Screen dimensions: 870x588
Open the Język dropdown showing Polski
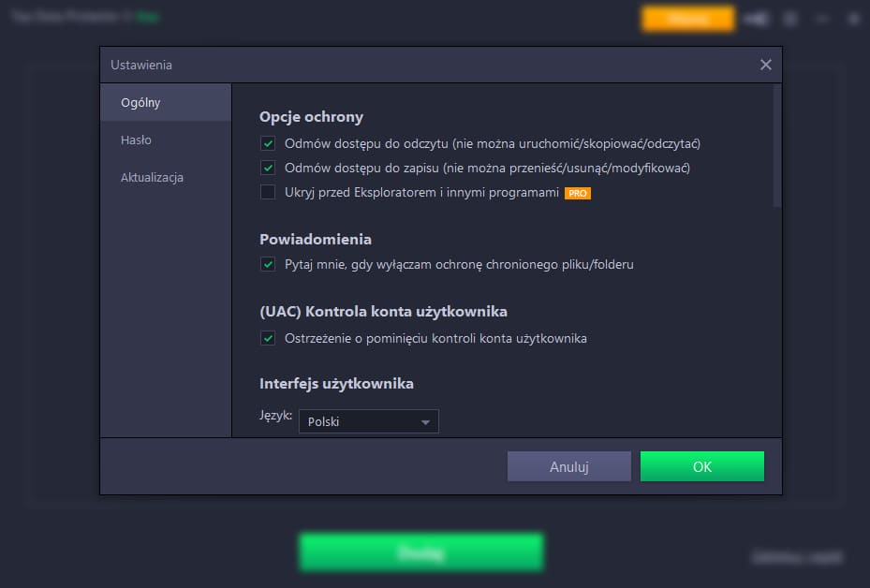[368, 421]
